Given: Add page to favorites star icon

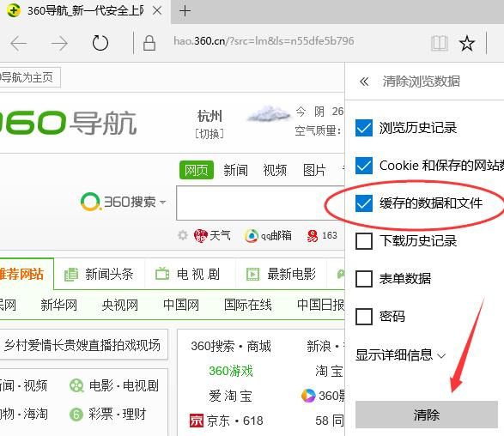Looking at the screenshot, I should pyautogui.click(x=467, y=43).
